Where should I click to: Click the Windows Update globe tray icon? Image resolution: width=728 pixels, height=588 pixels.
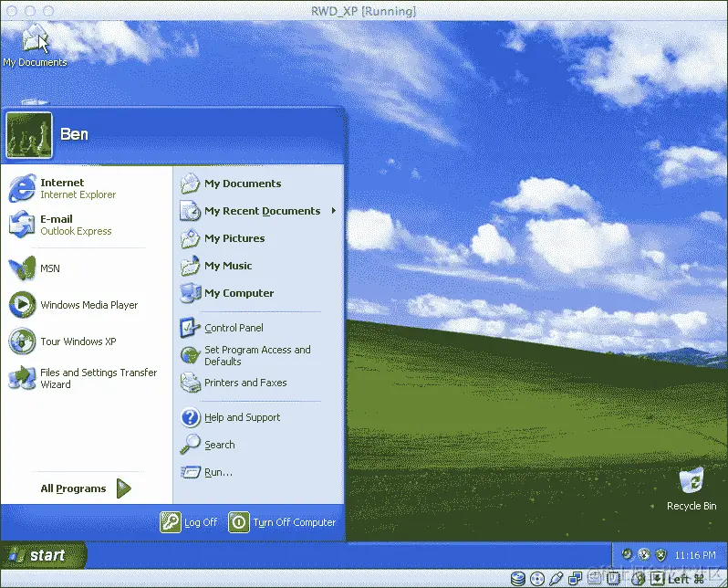(644, 554)
